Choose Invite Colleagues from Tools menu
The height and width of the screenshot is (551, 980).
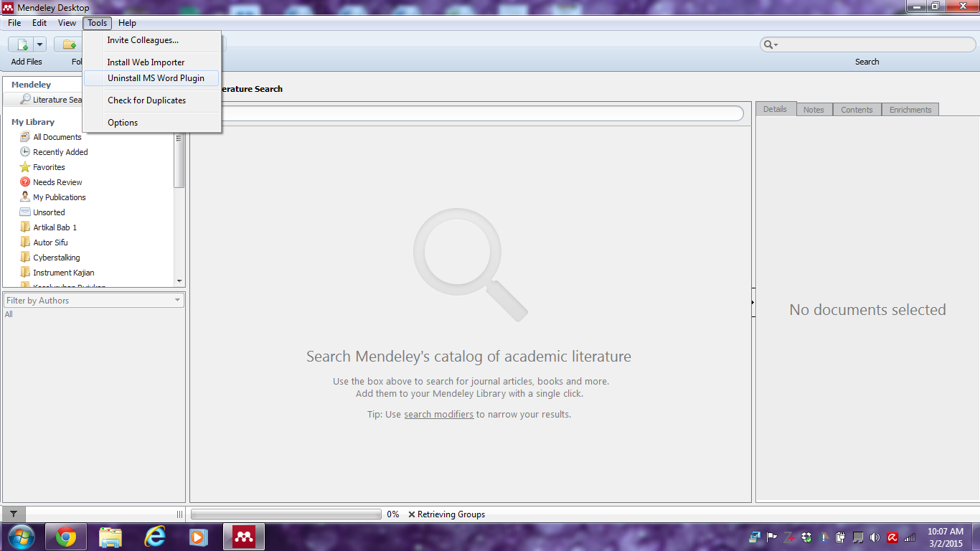pyautogui.click(x=152, y=40)
